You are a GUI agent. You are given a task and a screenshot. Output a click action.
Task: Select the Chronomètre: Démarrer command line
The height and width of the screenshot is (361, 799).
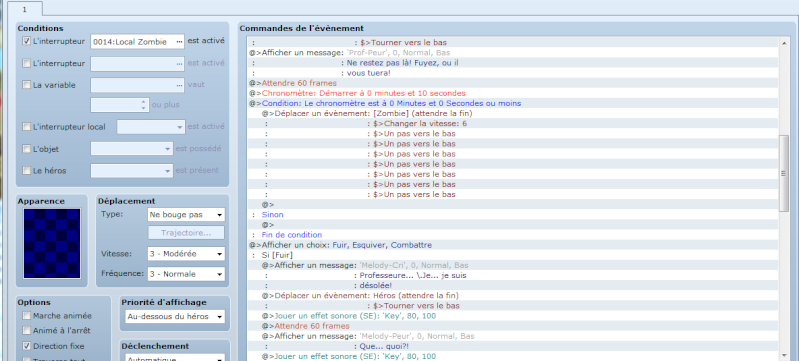[512, 93]
